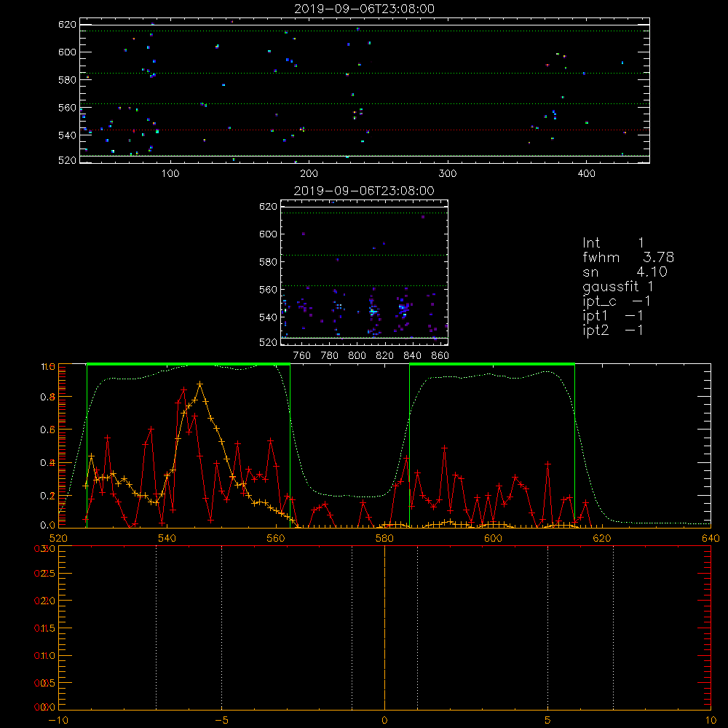
Task: Click the right thick green bar atop profile plot
Action: [492, 365]
